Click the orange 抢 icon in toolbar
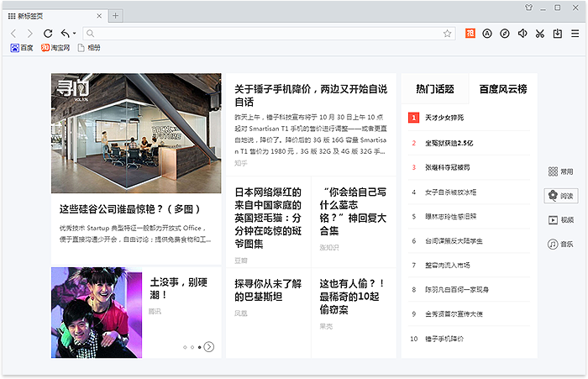The image size is (588, 379). (x=470, y=34)
